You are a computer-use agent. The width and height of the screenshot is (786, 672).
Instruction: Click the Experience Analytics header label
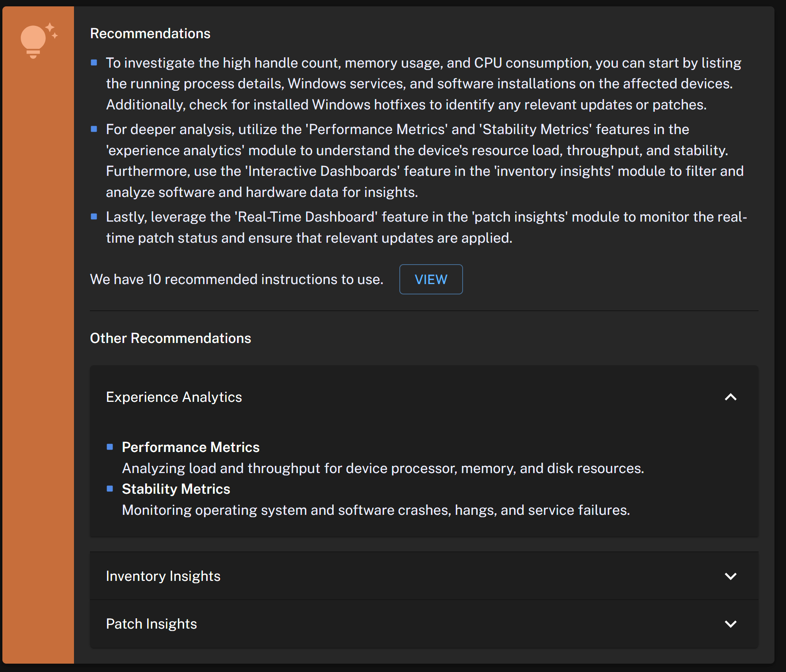(174, 397)
